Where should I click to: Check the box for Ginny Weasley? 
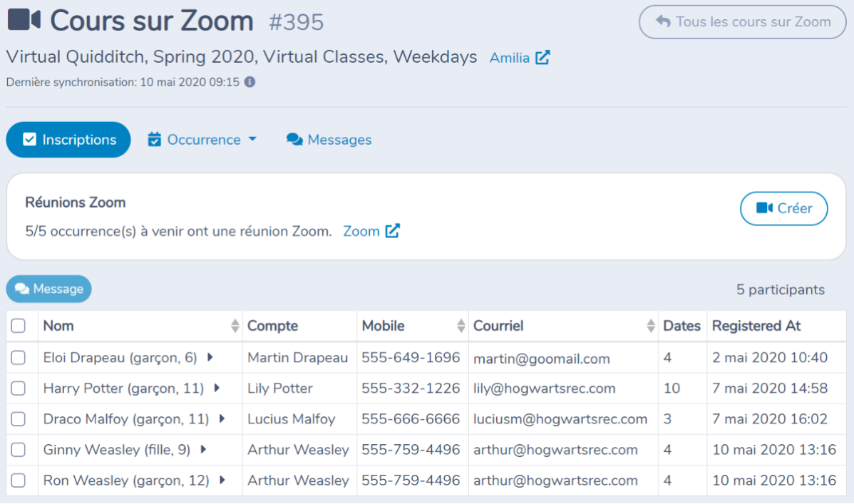(x=19, y=450)
